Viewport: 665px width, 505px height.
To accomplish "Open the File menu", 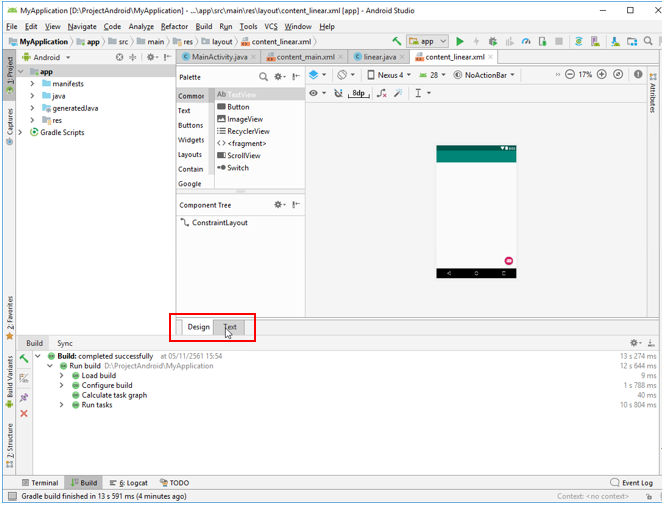I will tap(11, 26).
